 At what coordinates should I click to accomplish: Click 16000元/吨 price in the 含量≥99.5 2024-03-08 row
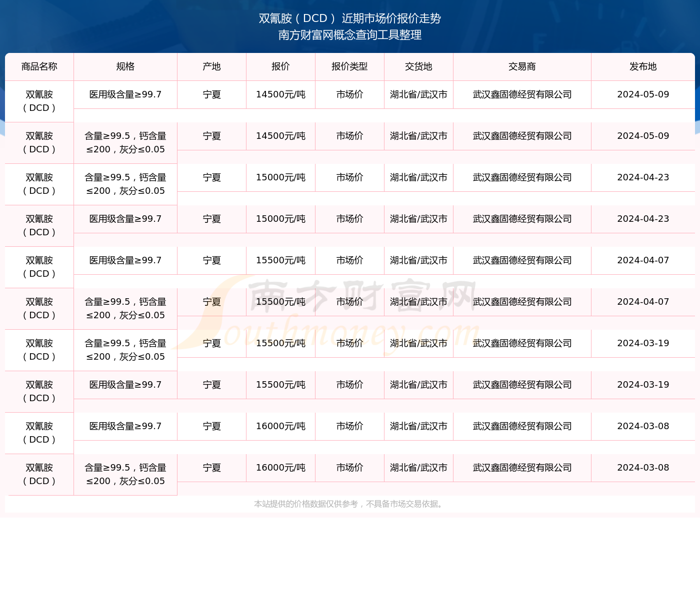[x=281, y=468]
